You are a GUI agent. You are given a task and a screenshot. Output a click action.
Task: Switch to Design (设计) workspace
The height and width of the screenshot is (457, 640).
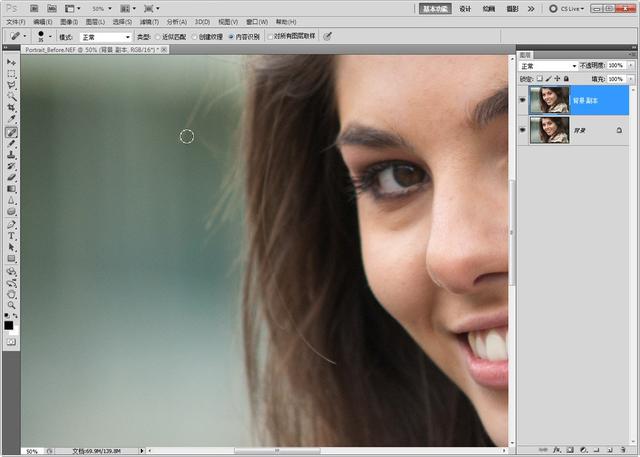(465, 9)
